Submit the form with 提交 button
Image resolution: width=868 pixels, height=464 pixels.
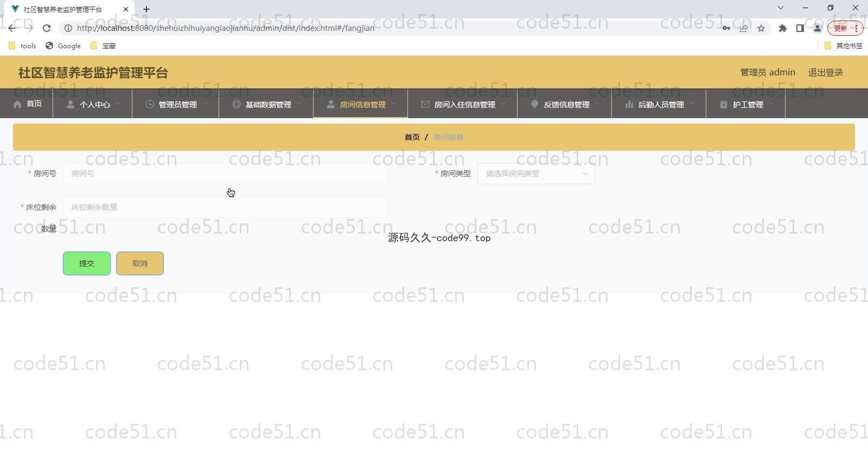click(87, 263)
